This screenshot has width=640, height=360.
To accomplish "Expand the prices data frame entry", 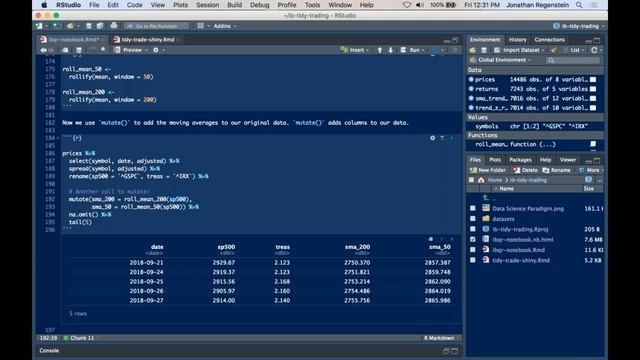I will click(471, 80).
